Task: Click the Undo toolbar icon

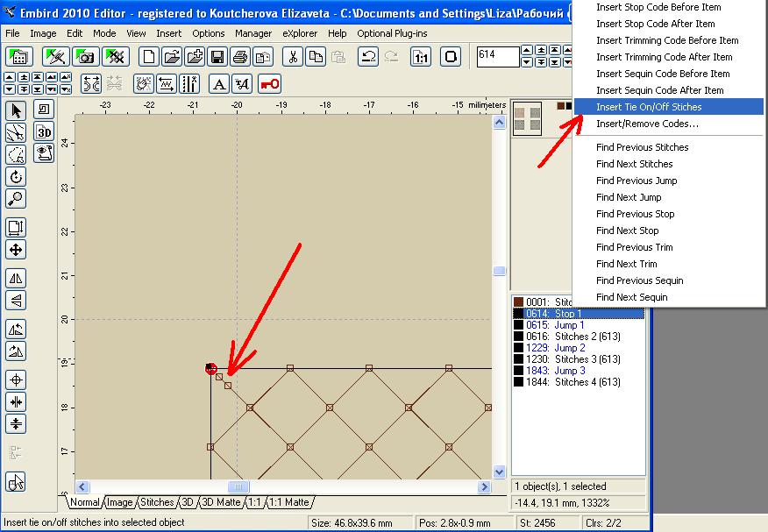Action: coord(369,57)
